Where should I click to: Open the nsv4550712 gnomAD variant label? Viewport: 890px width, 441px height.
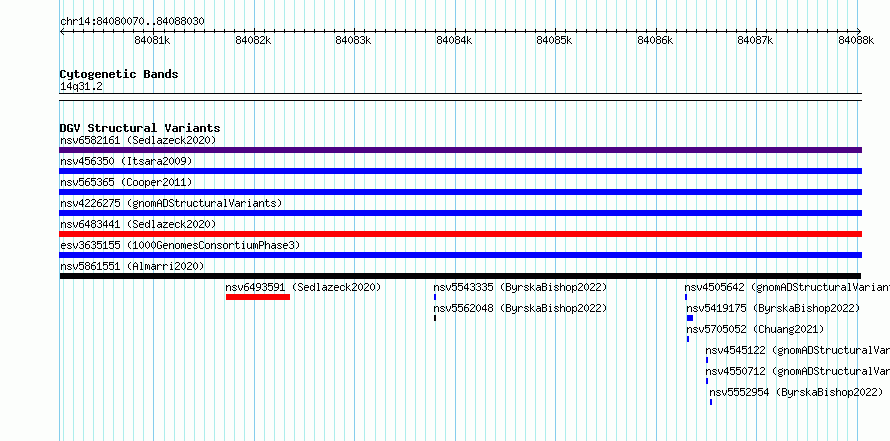point(797,371)
